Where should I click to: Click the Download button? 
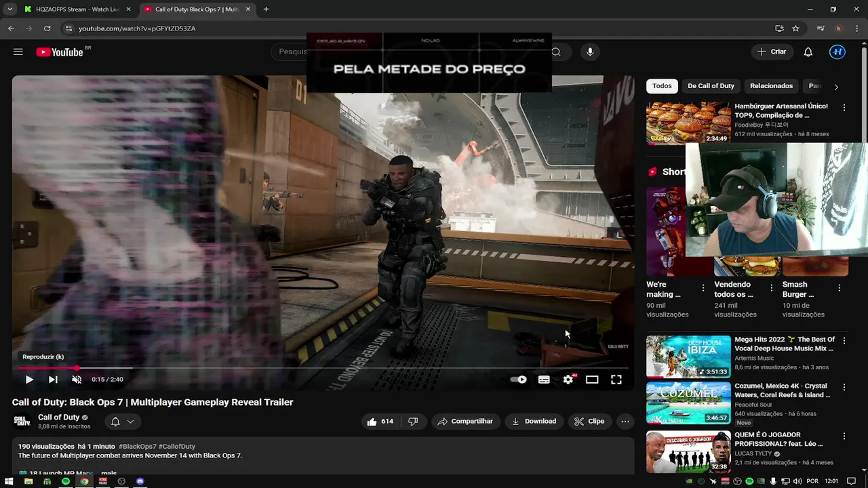click(534, 421)
